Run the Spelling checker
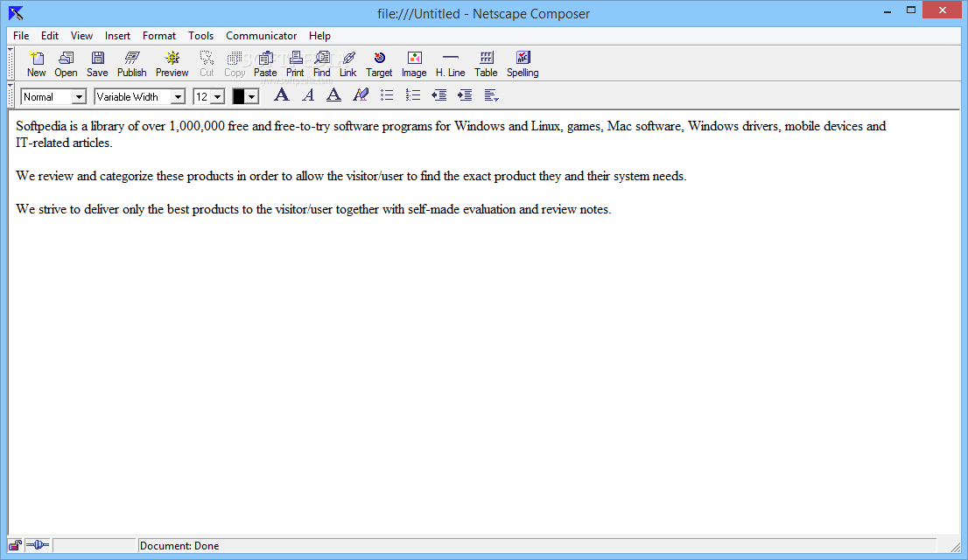Screen dimensions: 968x560 point(522,62)
